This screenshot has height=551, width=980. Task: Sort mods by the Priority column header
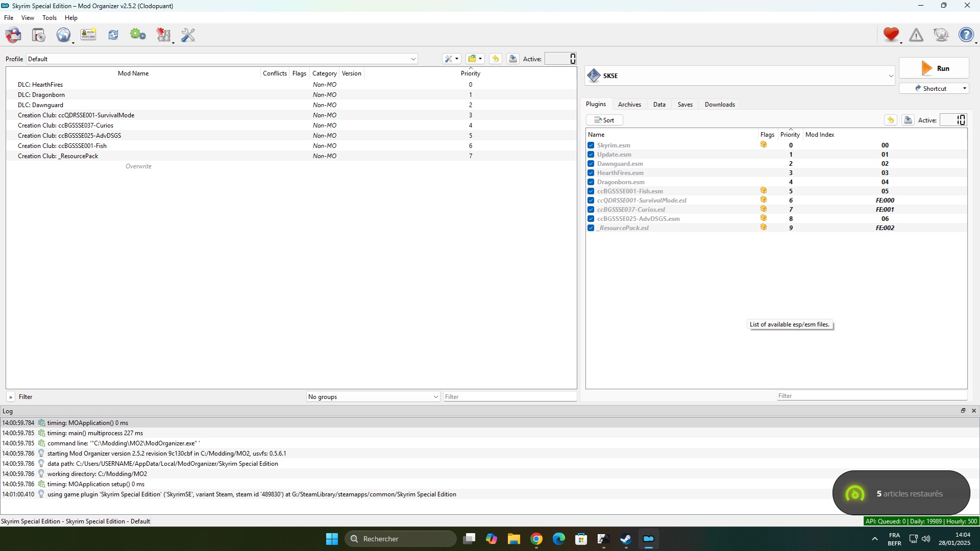470,73
